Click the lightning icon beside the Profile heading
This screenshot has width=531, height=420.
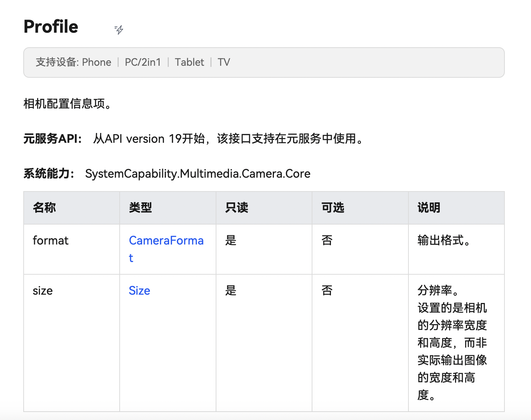(x=119, y=29)
